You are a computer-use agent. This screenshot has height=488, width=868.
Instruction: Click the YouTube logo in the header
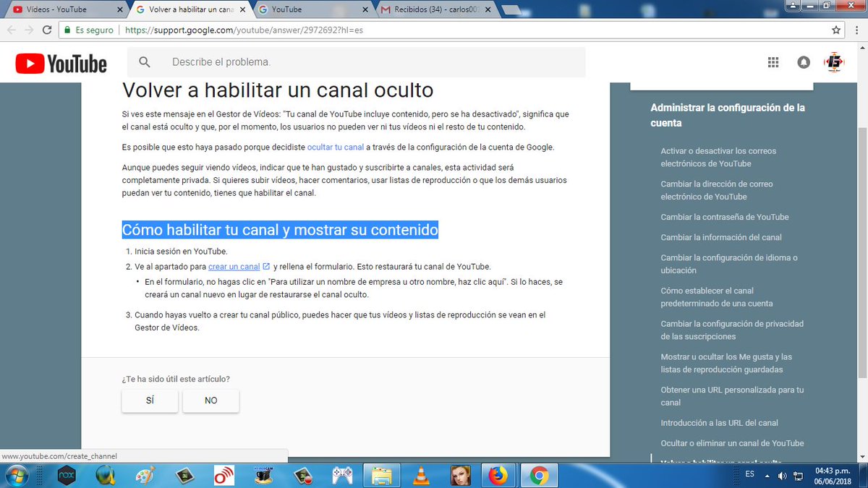pyautogui.click(x=61, y=64)
